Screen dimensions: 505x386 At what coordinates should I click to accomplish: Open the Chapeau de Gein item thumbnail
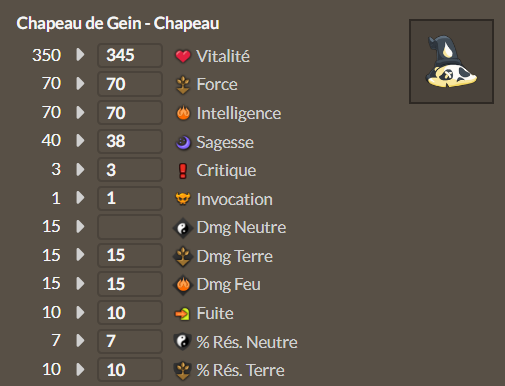pyautogui.click(x=451, y=61)
